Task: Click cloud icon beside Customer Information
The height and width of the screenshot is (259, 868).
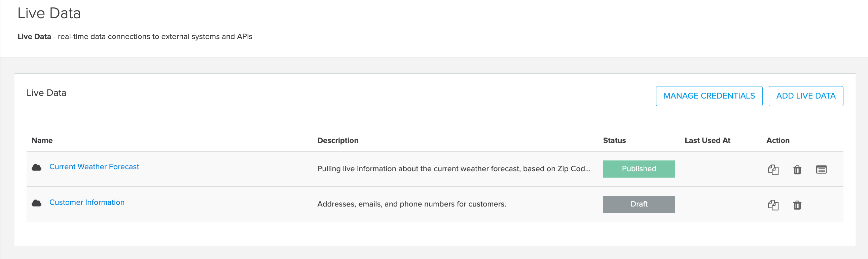Action: (36, 203)
